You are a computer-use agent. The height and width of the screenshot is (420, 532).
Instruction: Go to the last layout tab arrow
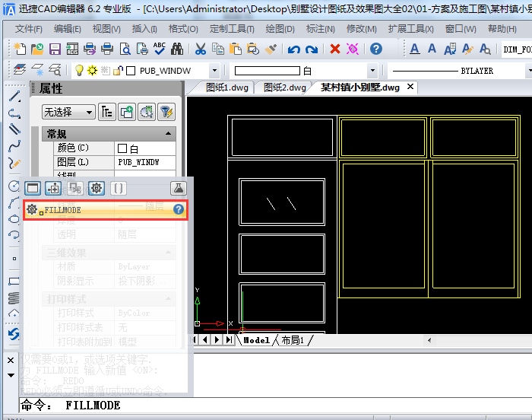pyautogui.click(x=230, y=340)
